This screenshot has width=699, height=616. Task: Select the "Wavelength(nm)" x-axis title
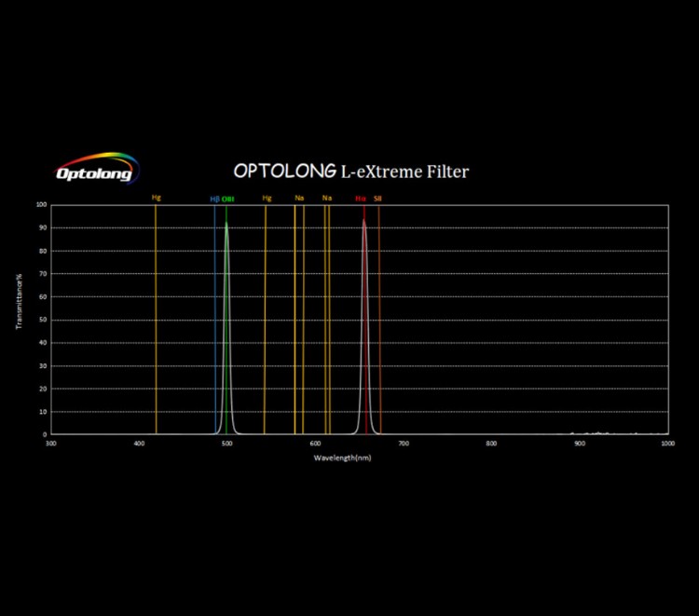tap(342, 458)
